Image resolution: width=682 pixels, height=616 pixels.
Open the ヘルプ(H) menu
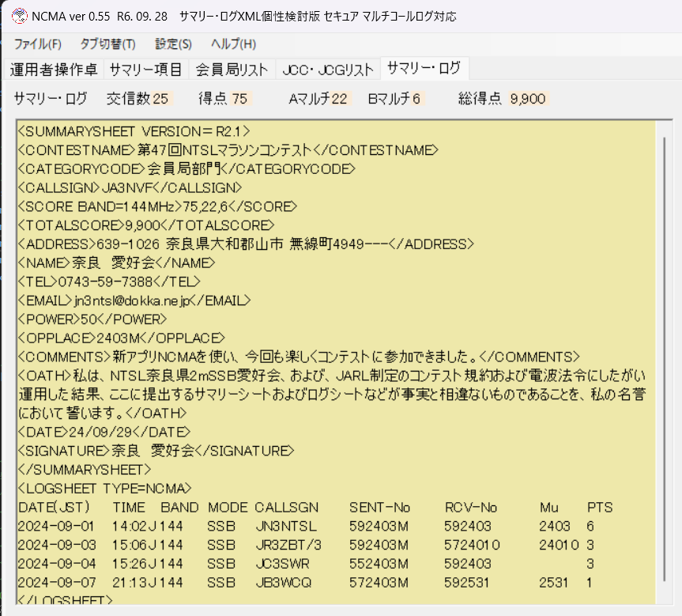pyautogui.click(x=233, y=44)
